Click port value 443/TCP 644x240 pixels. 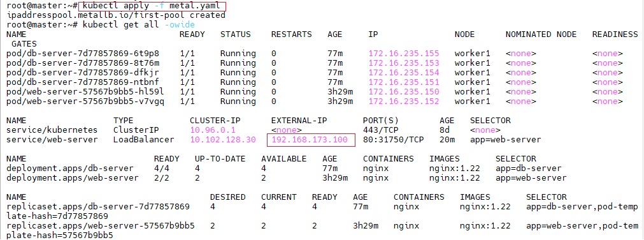click(381, 130)
